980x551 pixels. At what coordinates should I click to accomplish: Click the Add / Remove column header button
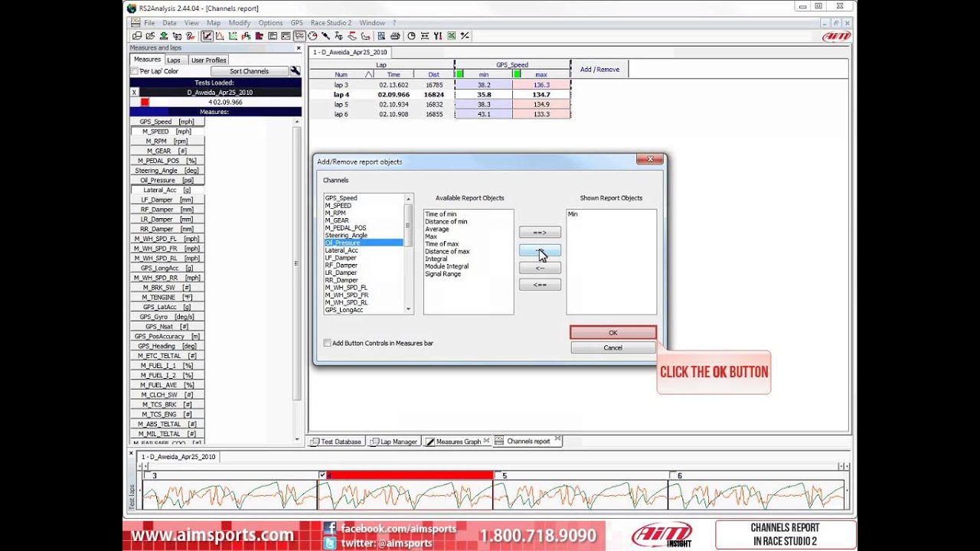(599, 69)
